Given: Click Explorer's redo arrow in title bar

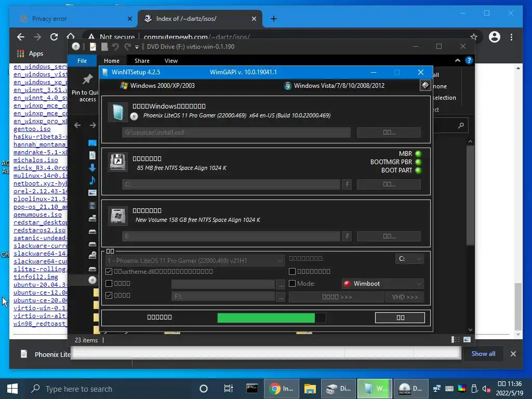Looking at the screenshot, I should [x=128, y=46].
